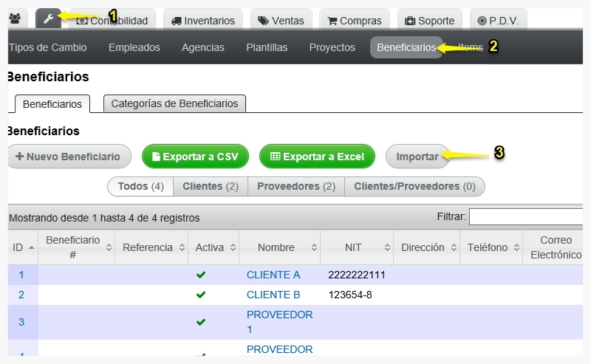Switch to Categorías de Beneficiarios tab
Screen dimensions: 591x364
point(174,103)
